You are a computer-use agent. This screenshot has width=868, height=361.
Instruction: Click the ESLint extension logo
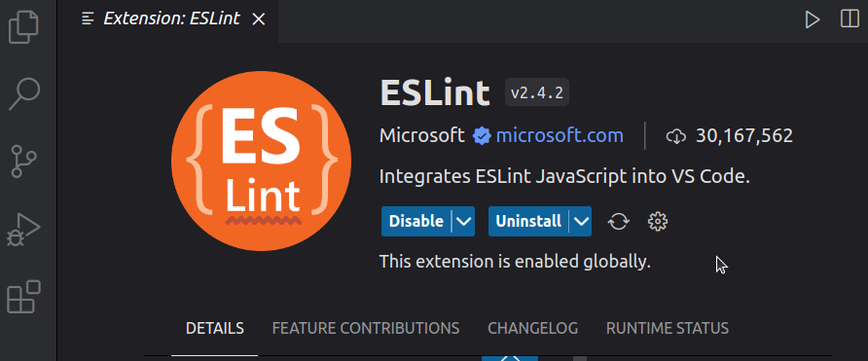pos(262,162)
